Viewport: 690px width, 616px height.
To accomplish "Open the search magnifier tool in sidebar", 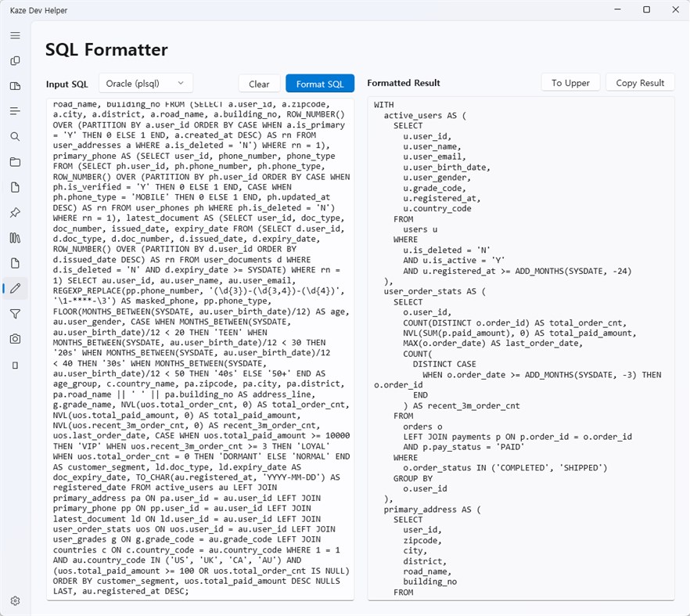I will 15,136.
